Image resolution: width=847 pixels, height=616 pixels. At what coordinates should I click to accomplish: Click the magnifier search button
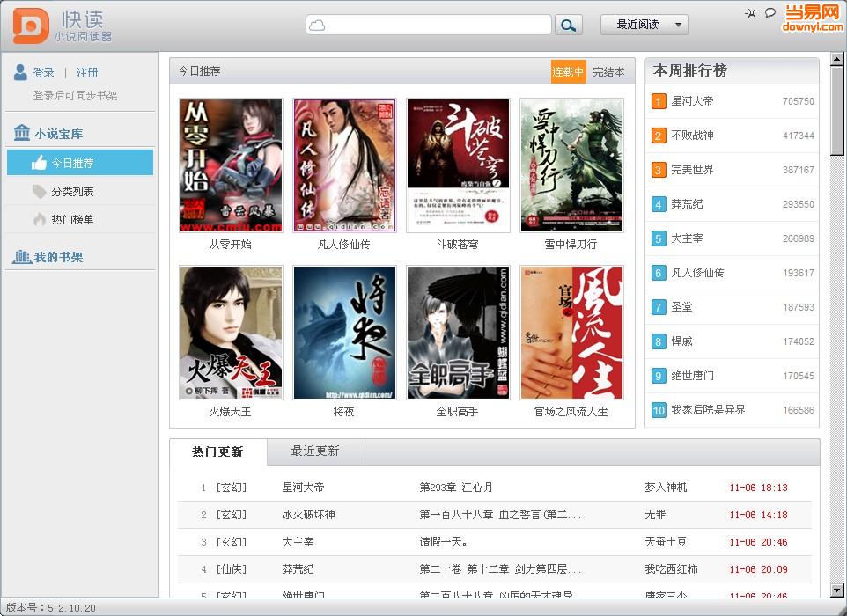[x=569, y=26]
